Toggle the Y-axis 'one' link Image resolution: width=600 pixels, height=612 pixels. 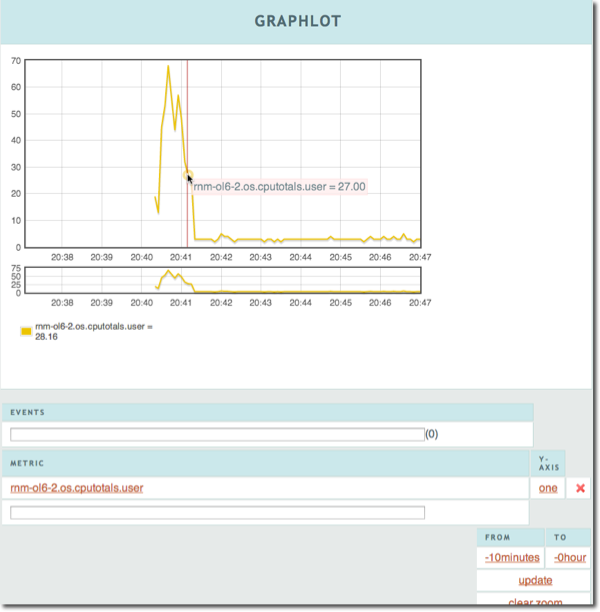click(x=548, y=488)
